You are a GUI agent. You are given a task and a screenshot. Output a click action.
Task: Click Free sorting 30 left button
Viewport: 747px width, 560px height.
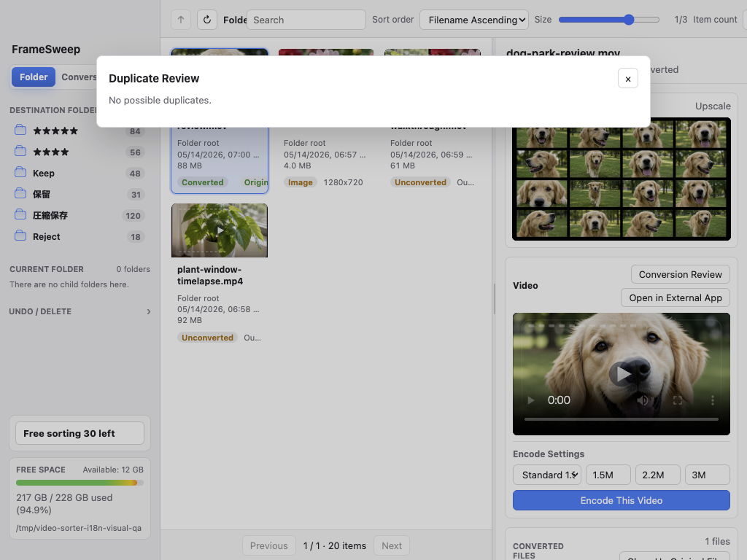pyautogui.click(x=80, y=433)
